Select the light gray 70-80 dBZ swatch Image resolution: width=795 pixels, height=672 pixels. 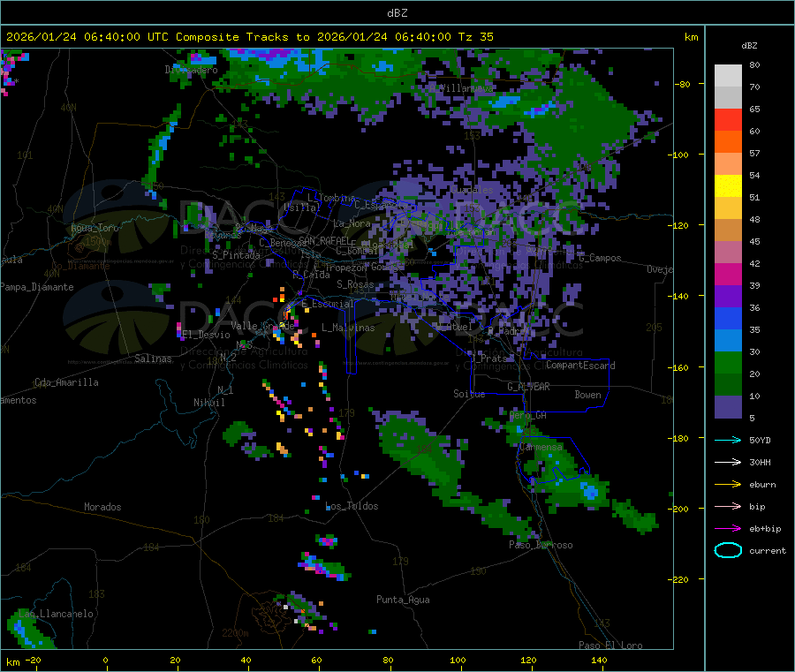(x=728, y=76)
